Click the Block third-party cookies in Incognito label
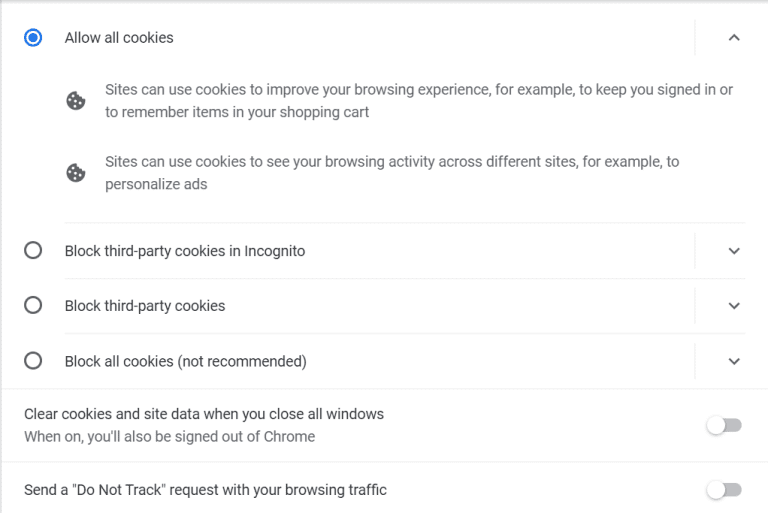Viewport: 768px width, 513px height. [185, 251]
